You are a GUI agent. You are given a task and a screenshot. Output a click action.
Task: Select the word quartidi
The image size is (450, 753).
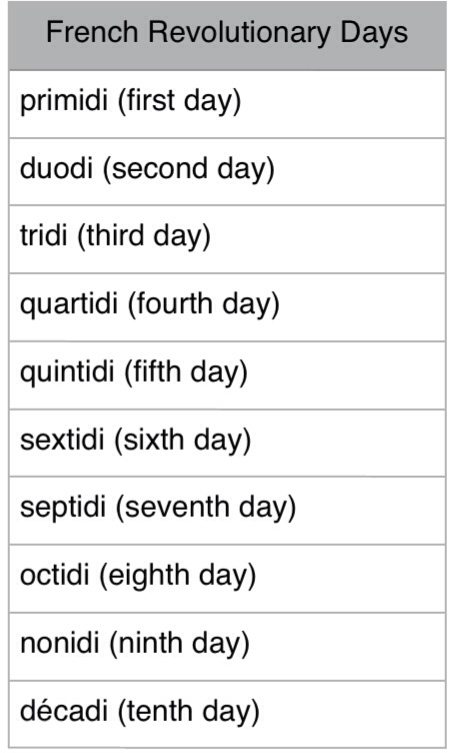(69, 304)
